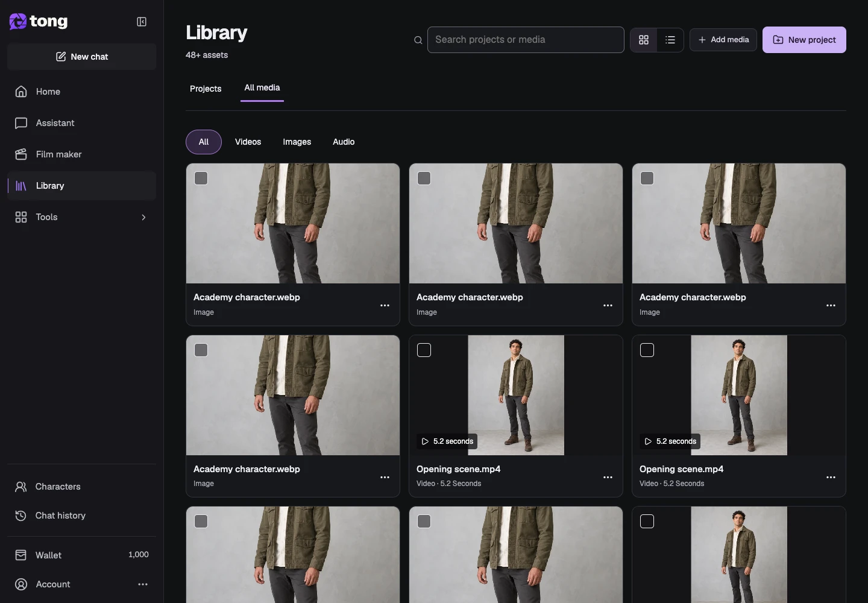Open the Film maker section

81,154
